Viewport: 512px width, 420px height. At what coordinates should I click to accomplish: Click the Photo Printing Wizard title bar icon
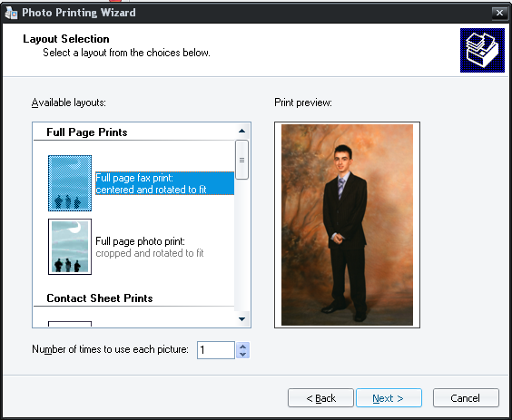[x=12, y=13]
